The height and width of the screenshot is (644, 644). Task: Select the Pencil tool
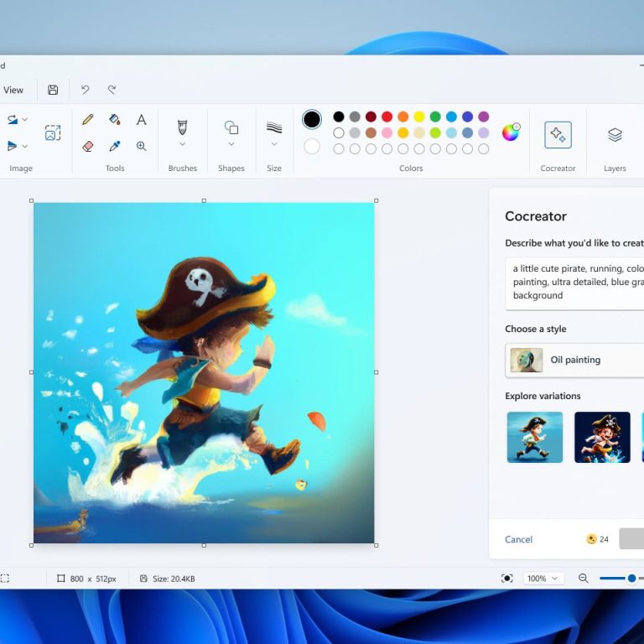point(87,120)
